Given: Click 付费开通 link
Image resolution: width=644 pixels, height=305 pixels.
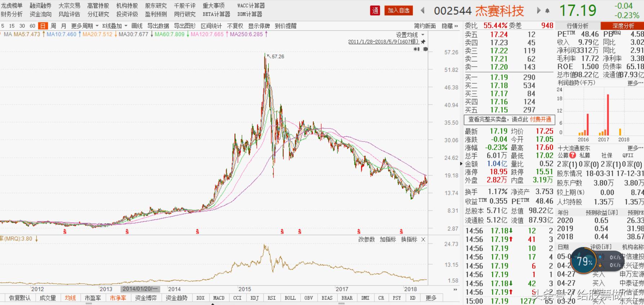Looking at the screenshot, I should [541, 119].
